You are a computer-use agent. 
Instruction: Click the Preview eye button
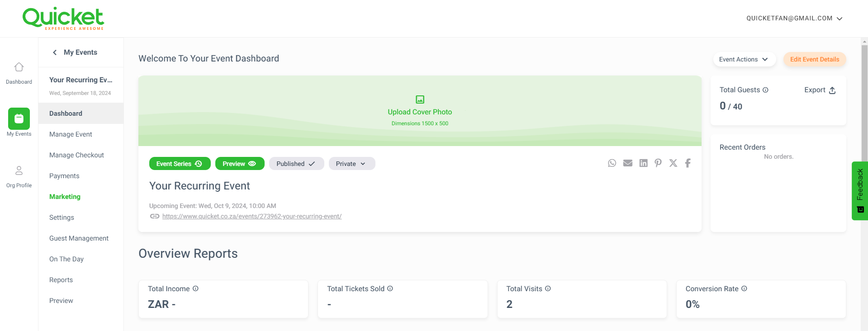pos(239,164)
